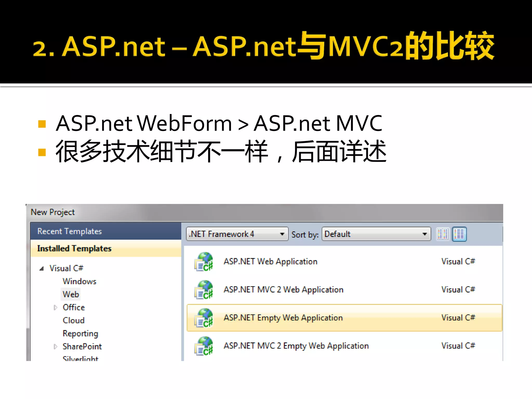Switch to small icons view
The image size is (532, 399).
pos(442,234)
